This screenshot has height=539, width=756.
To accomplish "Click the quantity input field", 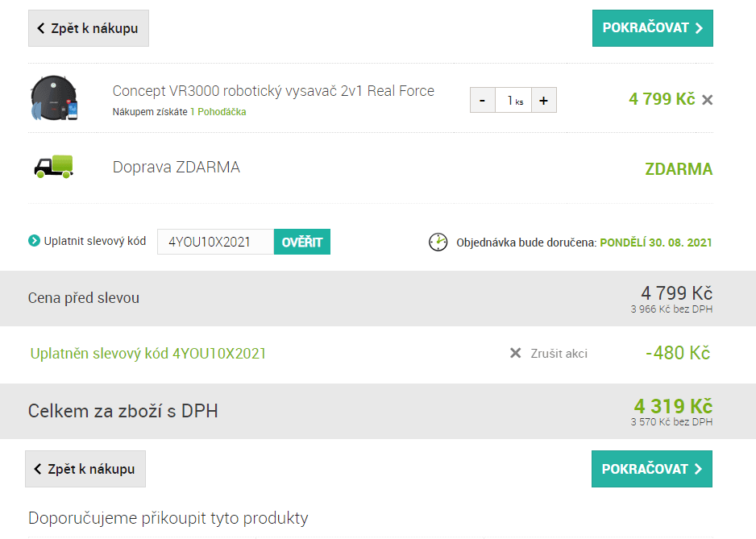I will point(513,100).
